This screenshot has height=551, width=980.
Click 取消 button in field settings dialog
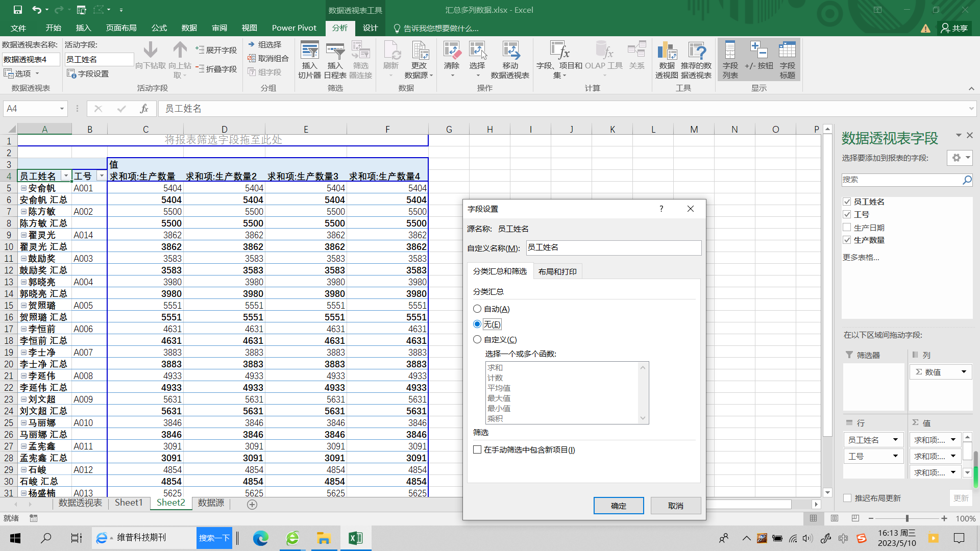pos(676,506)
